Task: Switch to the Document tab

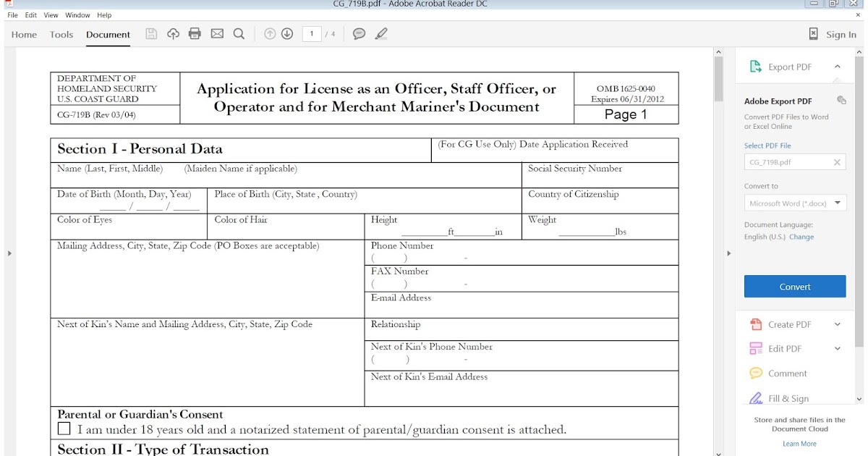Action: click(x=108, y=35)
